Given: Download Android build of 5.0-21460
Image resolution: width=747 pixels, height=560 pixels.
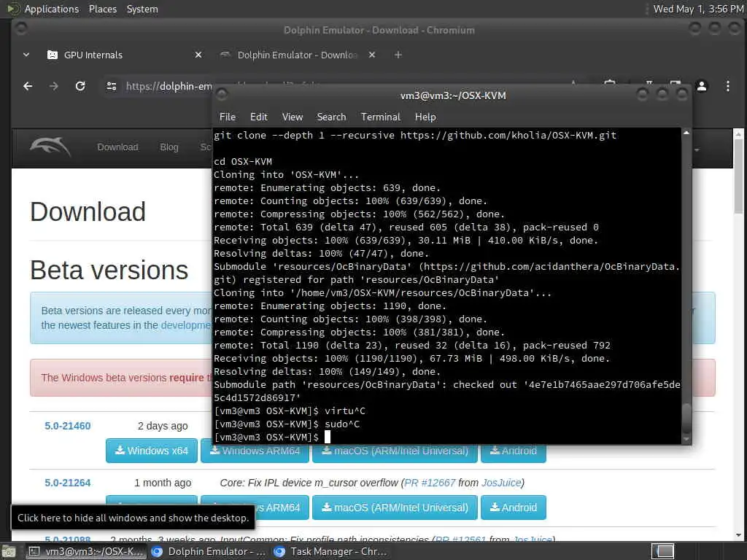Looking at the screenshot, I should point(513,454).
